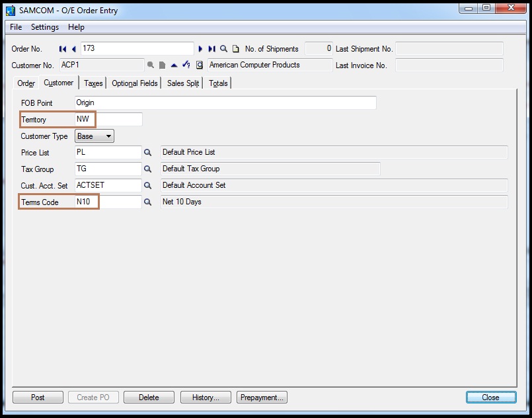Click the Price List code field
Viewport: 532px width, 418px height.
click(108, 153)
